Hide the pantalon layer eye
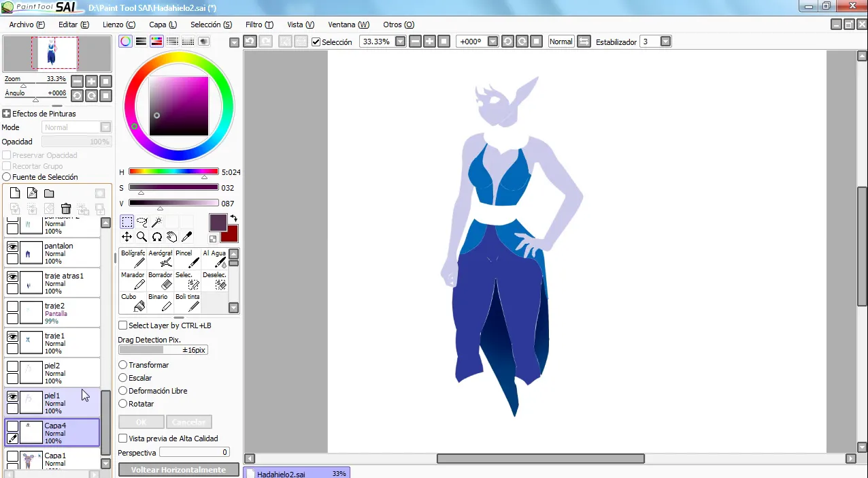 tap(12, 247)
